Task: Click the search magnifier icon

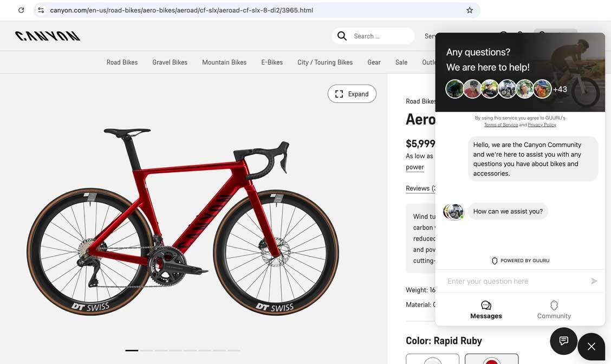Action: 342,36
